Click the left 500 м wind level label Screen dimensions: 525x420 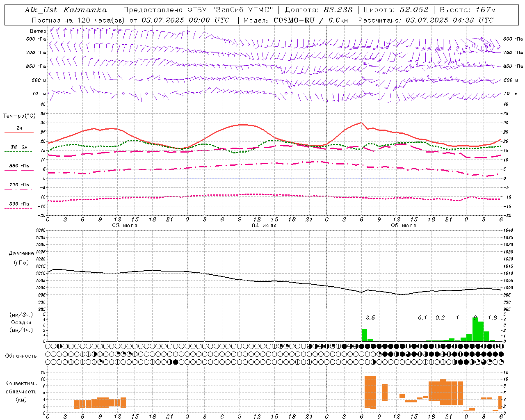coord(39,80)
